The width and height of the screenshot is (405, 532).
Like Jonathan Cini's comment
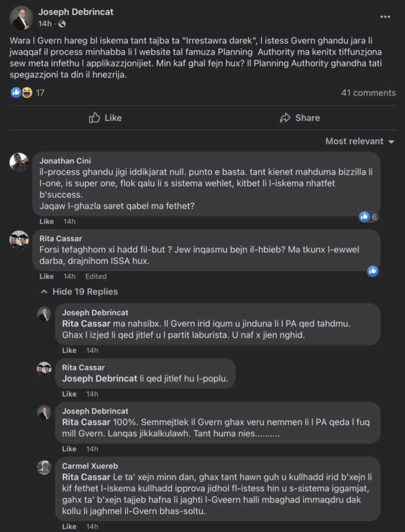(46, 222)
